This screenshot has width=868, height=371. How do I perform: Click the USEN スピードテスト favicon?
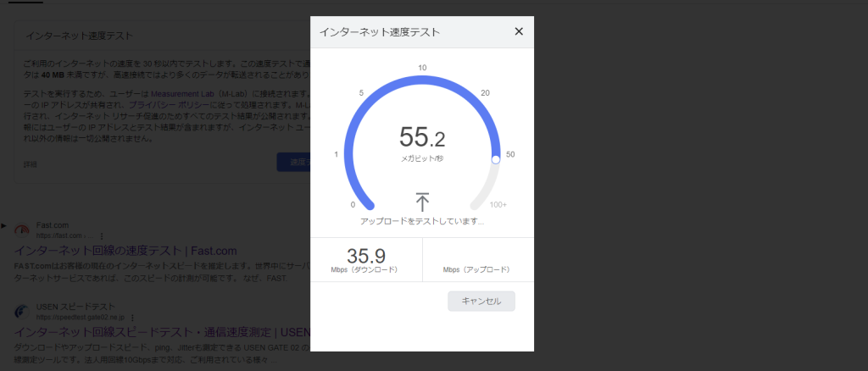coord(21,312)
